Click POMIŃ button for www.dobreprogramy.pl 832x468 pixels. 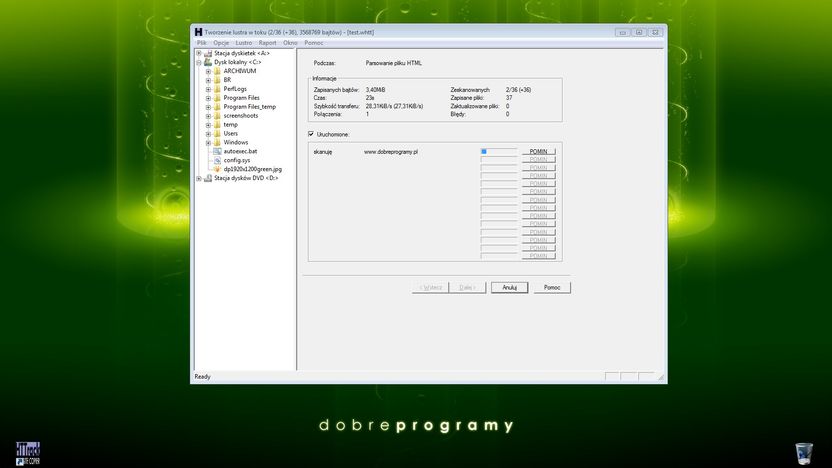pos(539,152)
